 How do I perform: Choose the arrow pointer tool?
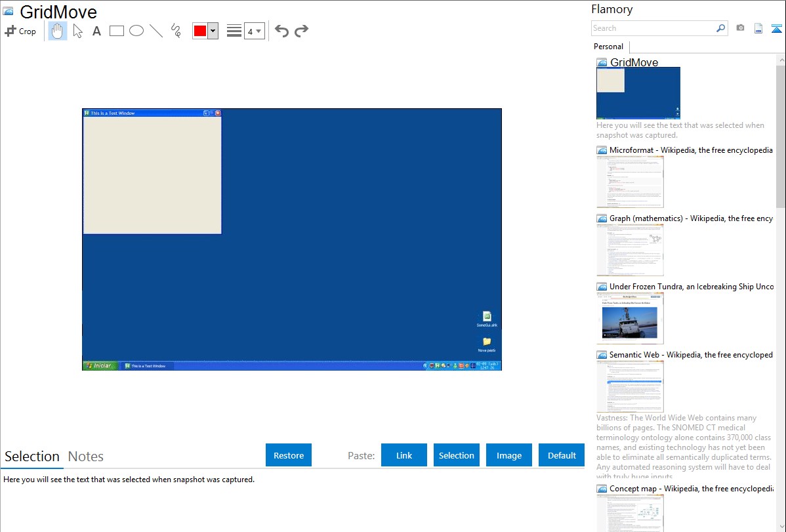click(x=77, y=31)
